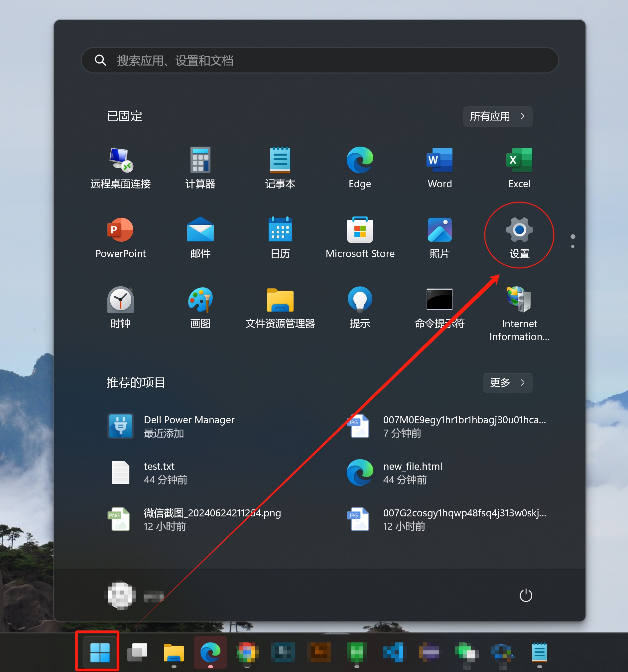The height and width of the screenshot is (672, 628).
Task: Launch Command Prompt (命令提示符)
Action: point(440,308)
